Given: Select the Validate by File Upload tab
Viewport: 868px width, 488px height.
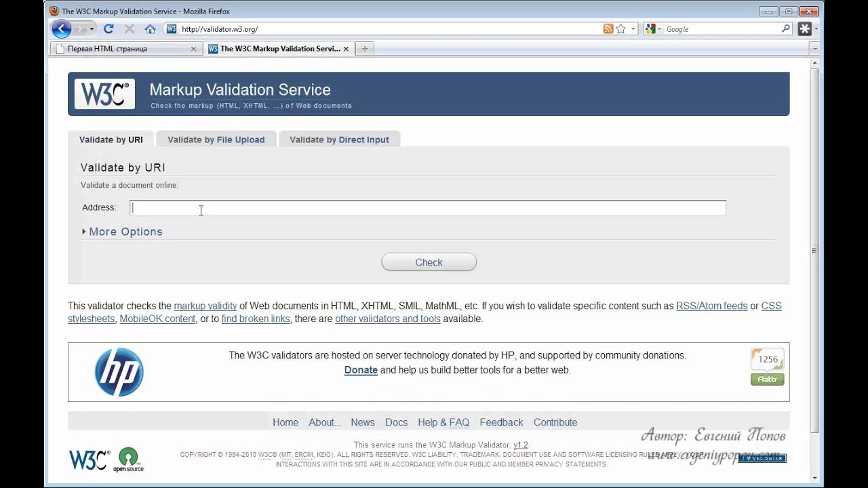Looking at the screenshot, I should click(x=216, y=140).
